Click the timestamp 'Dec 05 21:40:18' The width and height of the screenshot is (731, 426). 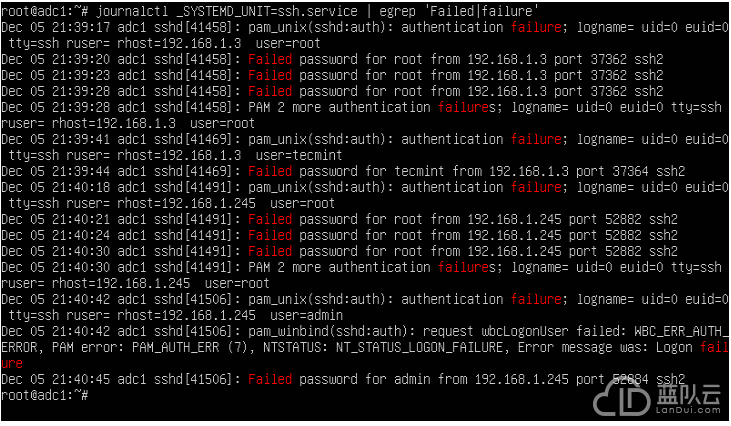click(55, 187)
